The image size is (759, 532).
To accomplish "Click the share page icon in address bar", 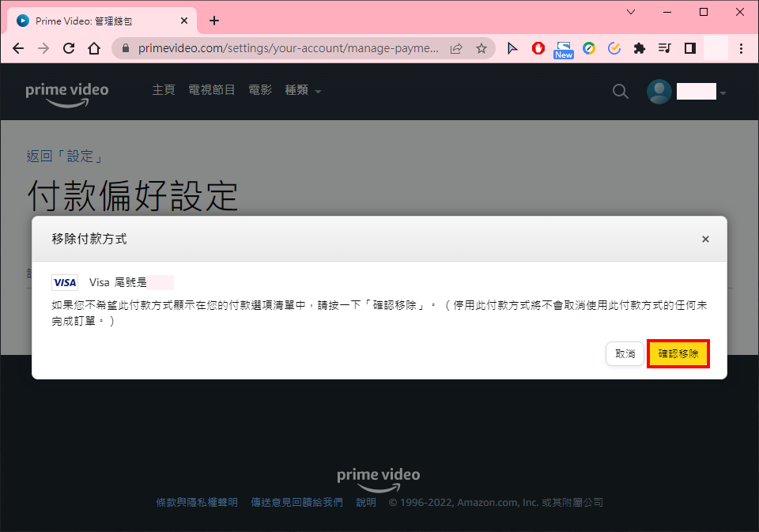I will [x=456, y=48].
